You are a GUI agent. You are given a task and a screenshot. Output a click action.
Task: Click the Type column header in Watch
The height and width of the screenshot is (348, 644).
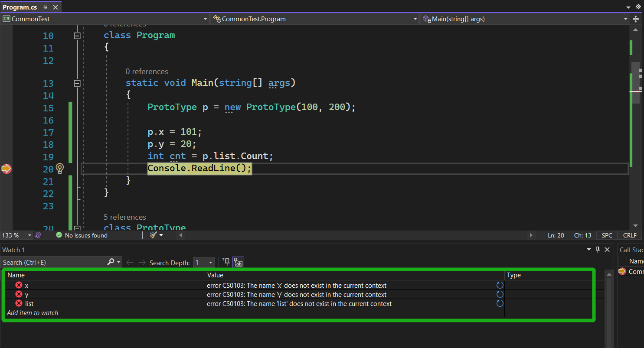(548, 275)
